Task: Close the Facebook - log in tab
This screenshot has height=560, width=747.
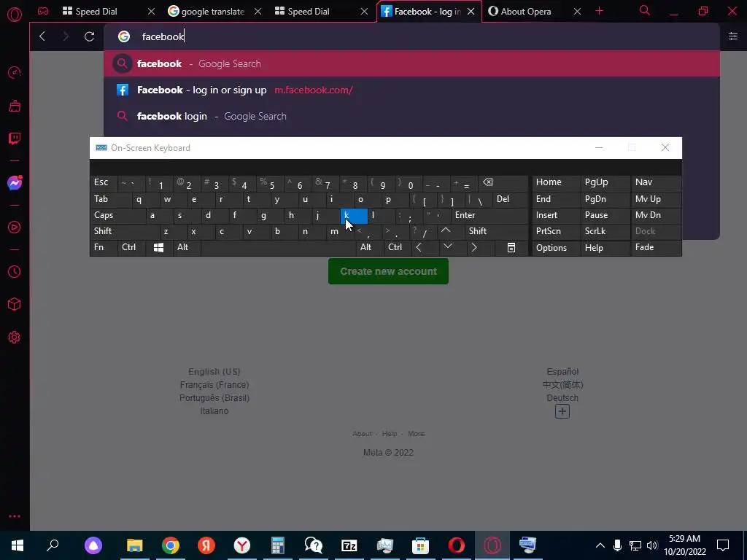Action: tap(471, 12)
